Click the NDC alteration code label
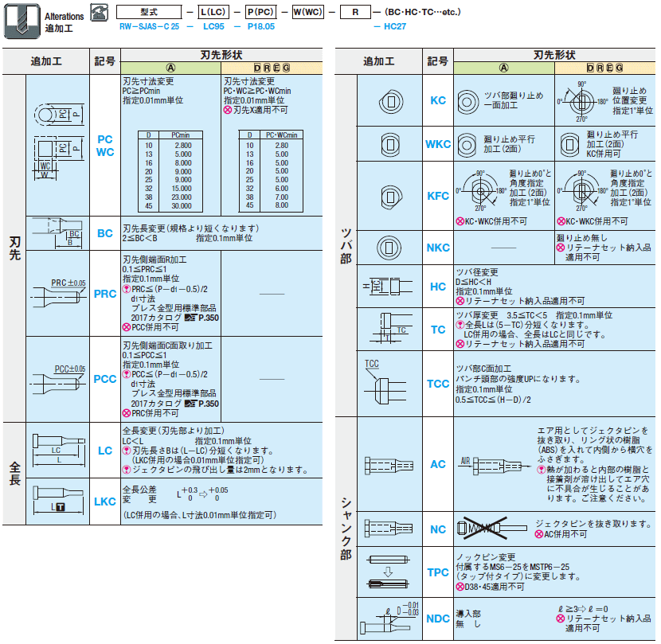The width and height of the screenshot is (661, 644). [438, 619]
